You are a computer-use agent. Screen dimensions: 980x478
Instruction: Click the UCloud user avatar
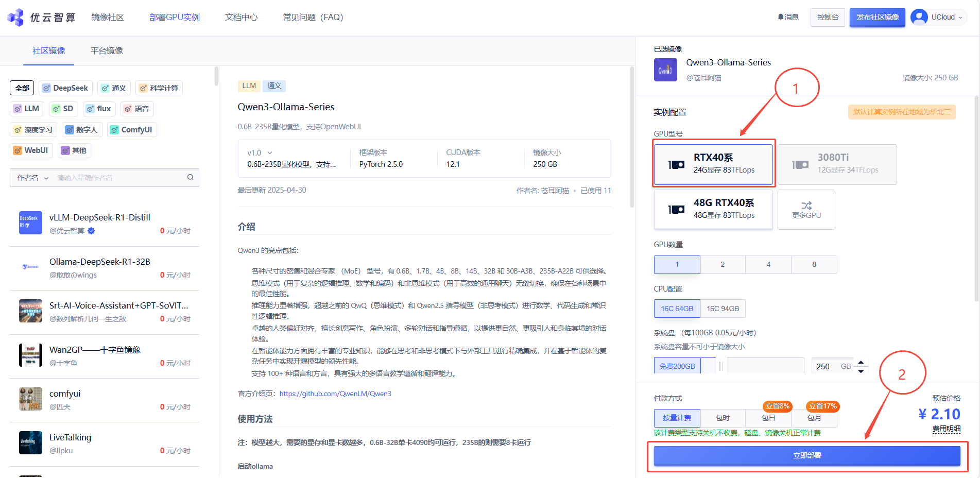click(x=919, y=17)
